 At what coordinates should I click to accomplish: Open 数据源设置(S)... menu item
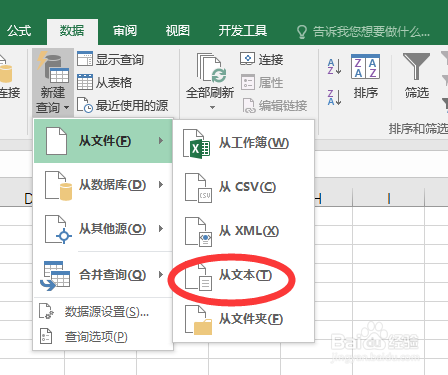coord(103,312)
